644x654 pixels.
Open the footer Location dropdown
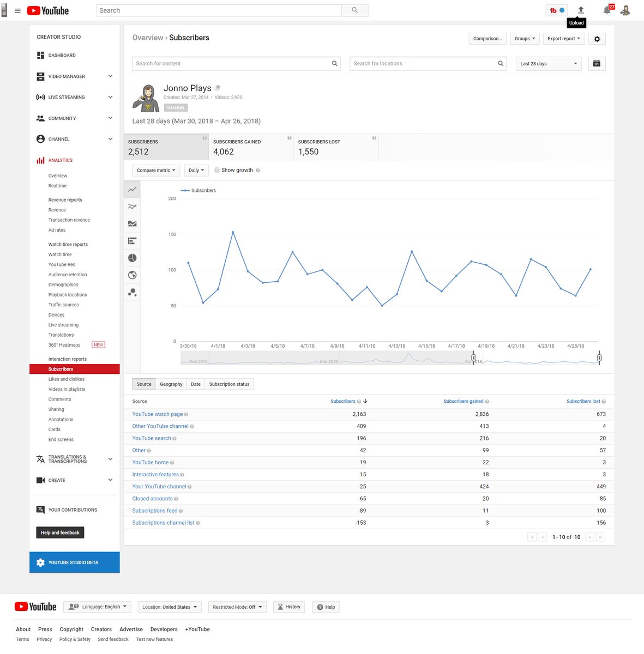(x=170, y=607)
